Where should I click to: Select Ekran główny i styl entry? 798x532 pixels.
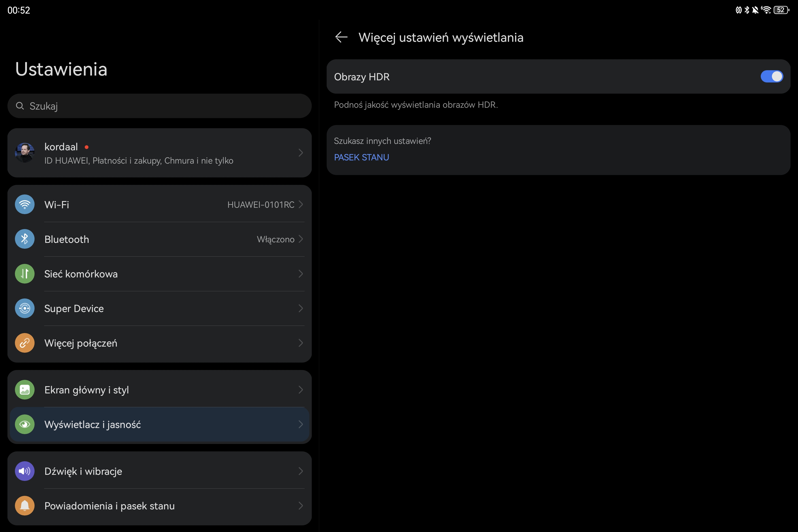159,389
